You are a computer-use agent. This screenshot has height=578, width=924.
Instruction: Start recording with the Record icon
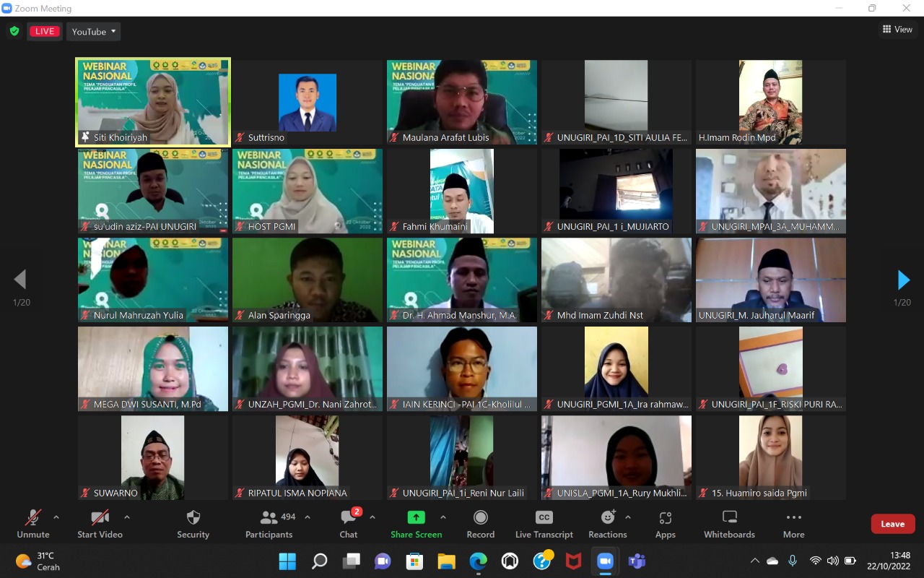[480, 518]
